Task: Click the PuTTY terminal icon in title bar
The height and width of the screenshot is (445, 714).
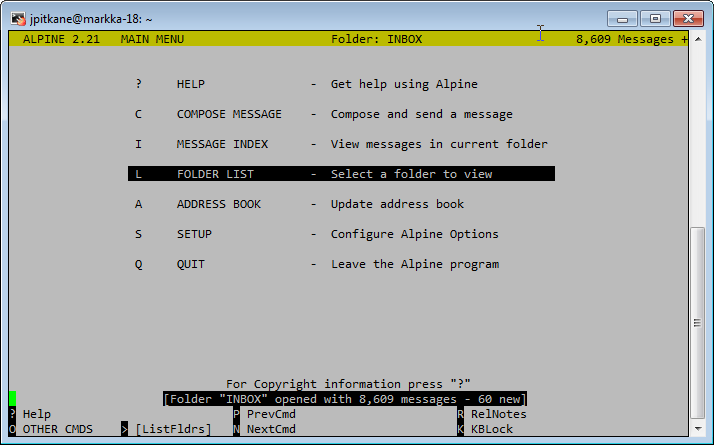Action: pos(19,19)
